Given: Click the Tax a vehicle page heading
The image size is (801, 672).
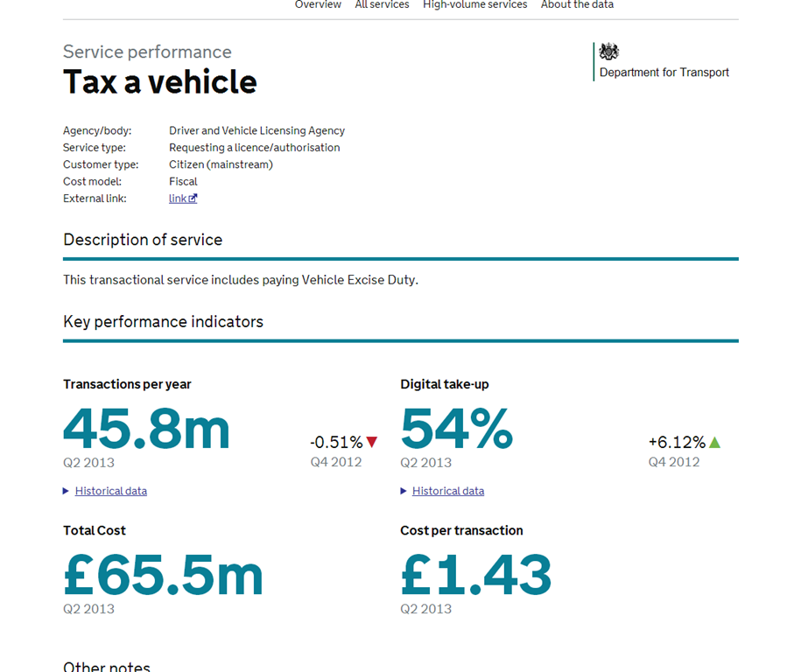Looking at the screenshot, I should (160, 82).
